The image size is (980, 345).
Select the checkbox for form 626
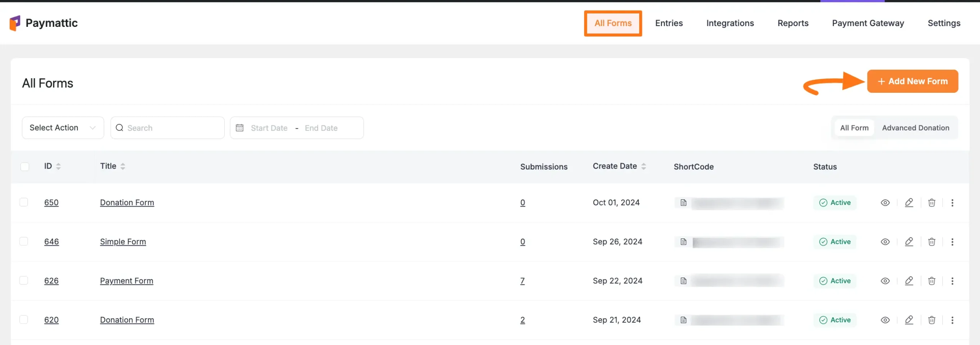click(24, 281)
